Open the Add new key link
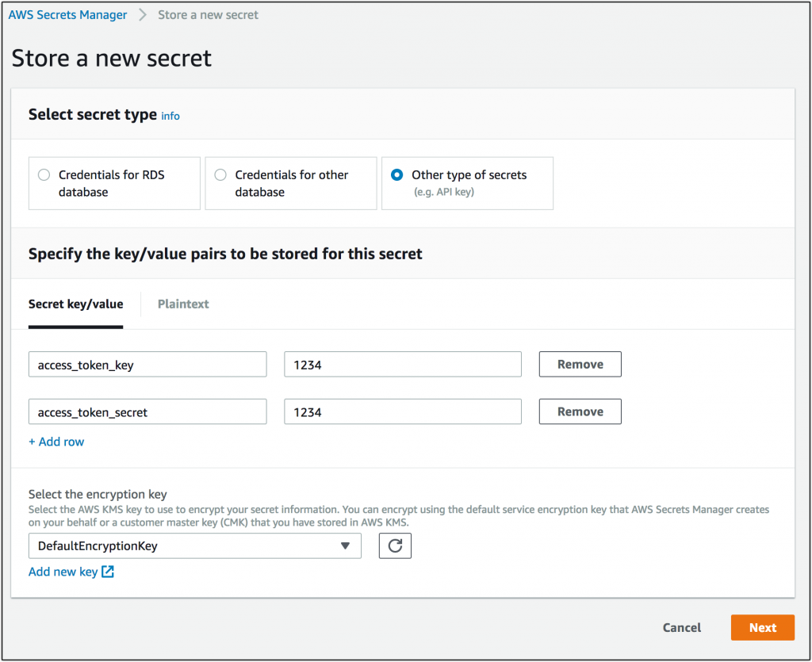The image size is (812, 662). (63, 571)
